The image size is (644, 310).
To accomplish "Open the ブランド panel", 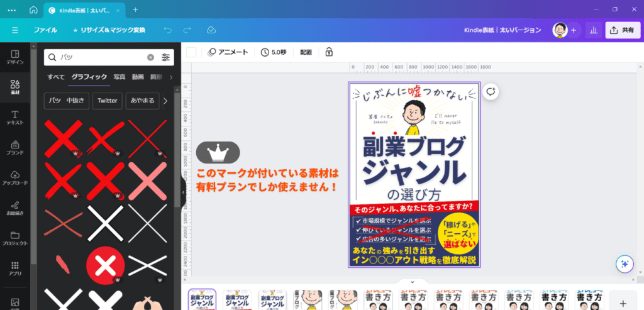I will [x=15, y=148].
